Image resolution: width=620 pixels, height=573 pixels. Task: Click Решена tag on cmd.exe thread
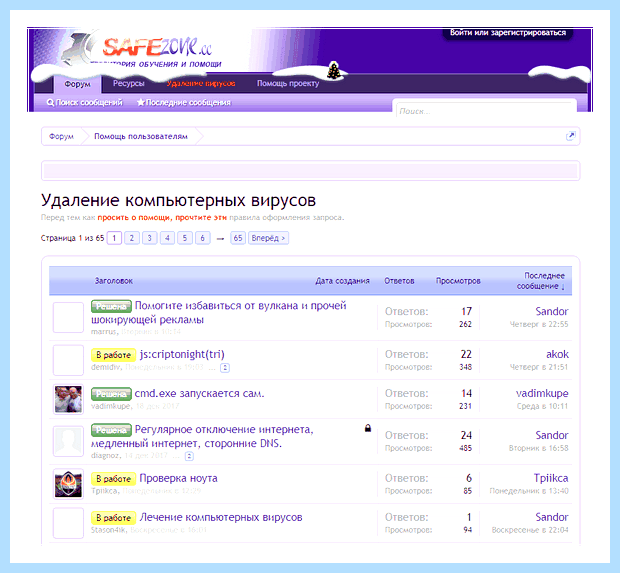(x=111, y=394)
